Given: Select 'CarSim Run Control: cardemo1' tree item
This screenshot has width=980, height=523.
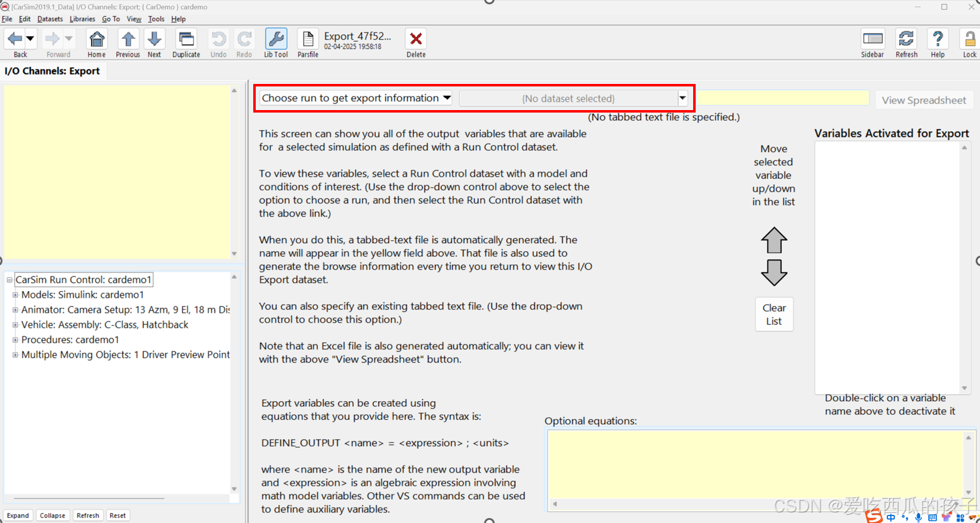Looking at the screenshot, I should point(83,280).
